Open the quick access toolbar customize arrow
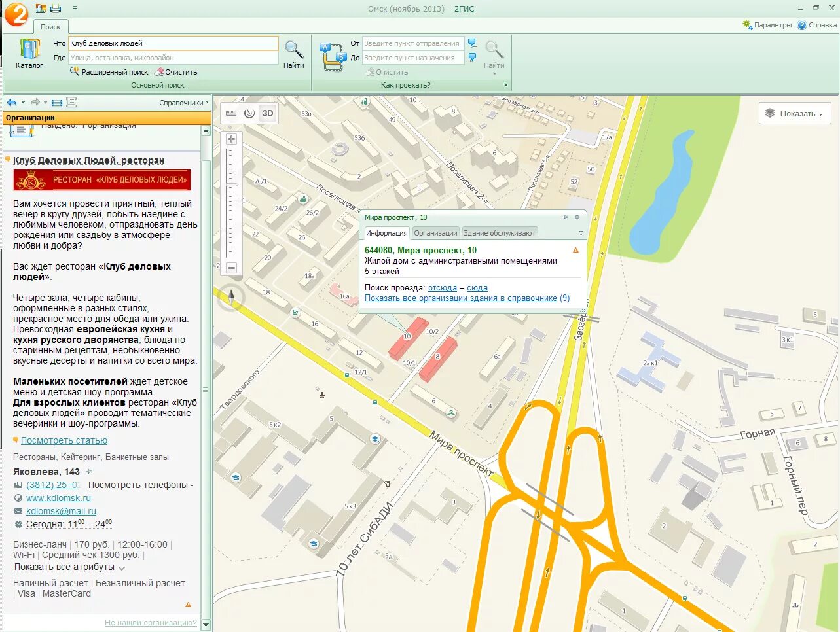 pyautogui.click(x=75, y=9)
